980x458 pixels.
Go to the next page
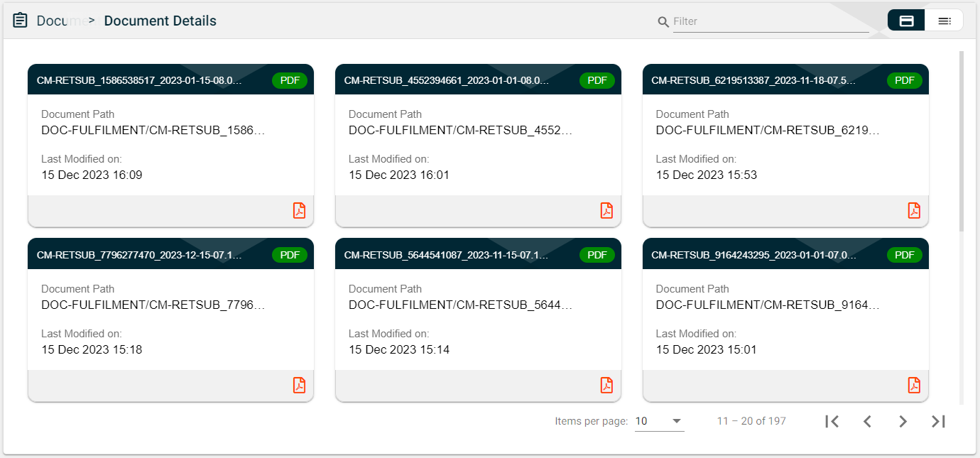click(x=903, y=421)
